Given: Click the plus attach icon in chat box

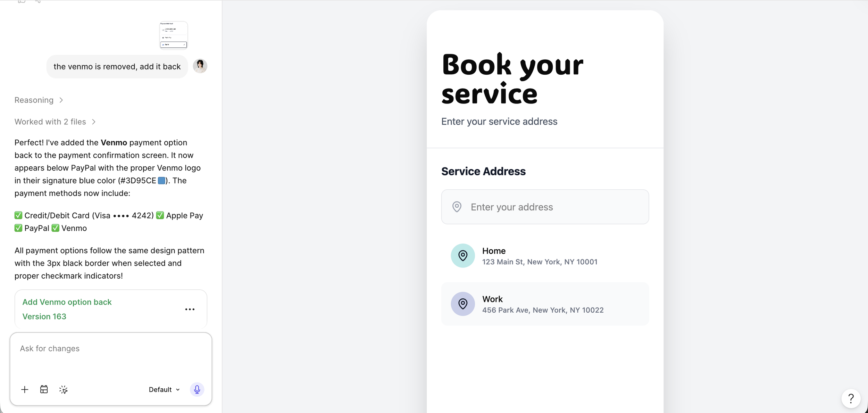Looking at the screenshot, I should [25, 389].
